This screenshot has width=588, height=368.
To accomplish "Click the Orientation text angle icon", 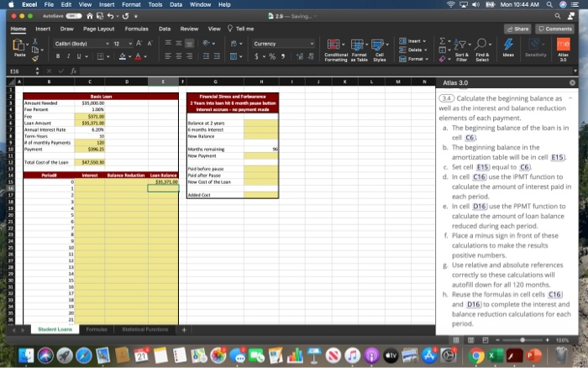I will pyautogui.click(x=207, y=44).
